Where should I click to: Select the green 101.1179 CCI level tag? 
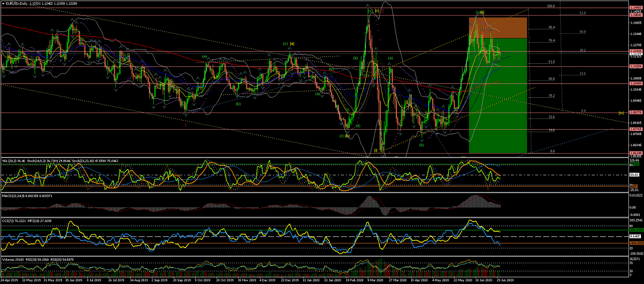click(x=635, y=230)
